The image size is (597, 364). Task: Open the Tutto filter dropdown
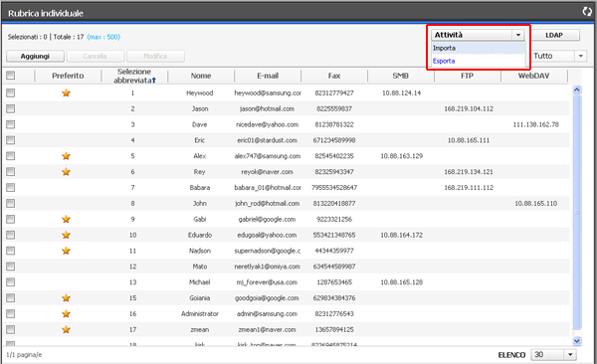point(559,56)
